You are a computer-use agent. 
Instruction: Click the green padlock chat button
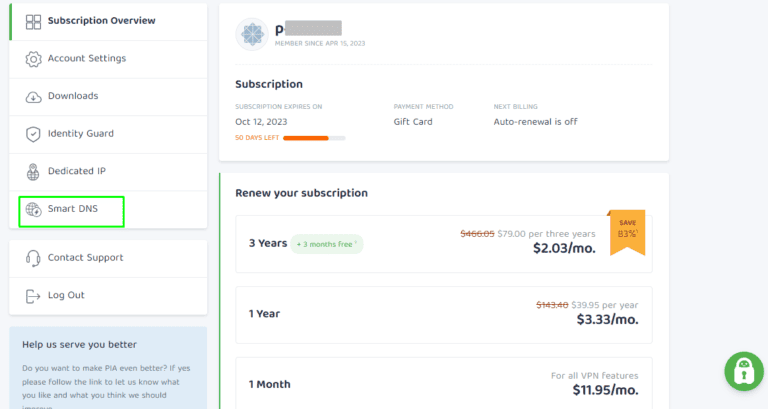tap(743, 371)
